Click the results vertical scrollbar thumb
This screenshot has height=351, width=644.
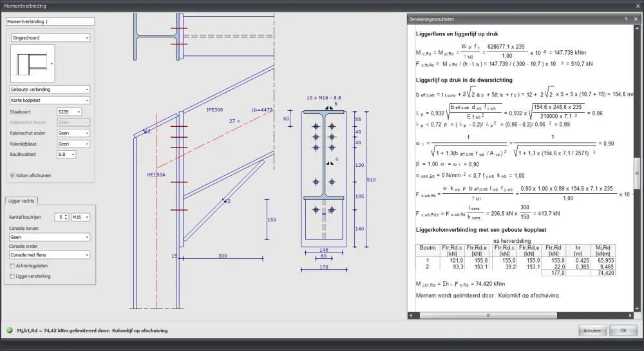coord(637,174)
